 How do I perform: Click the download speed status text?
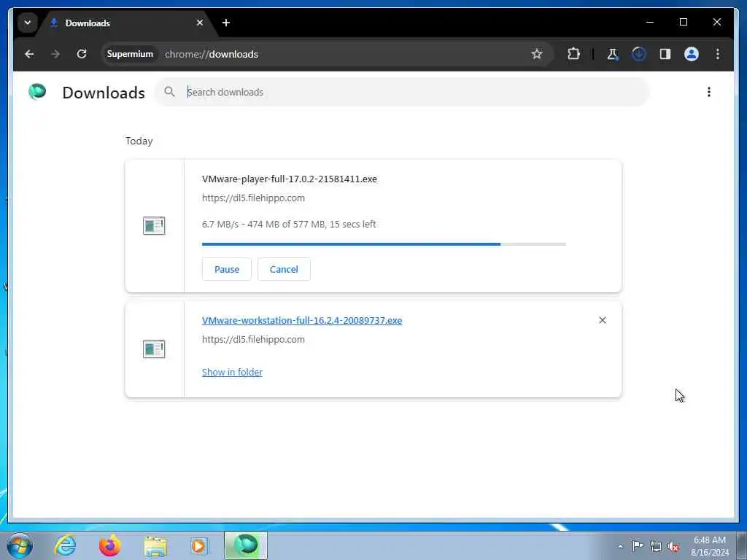[289, 224]
